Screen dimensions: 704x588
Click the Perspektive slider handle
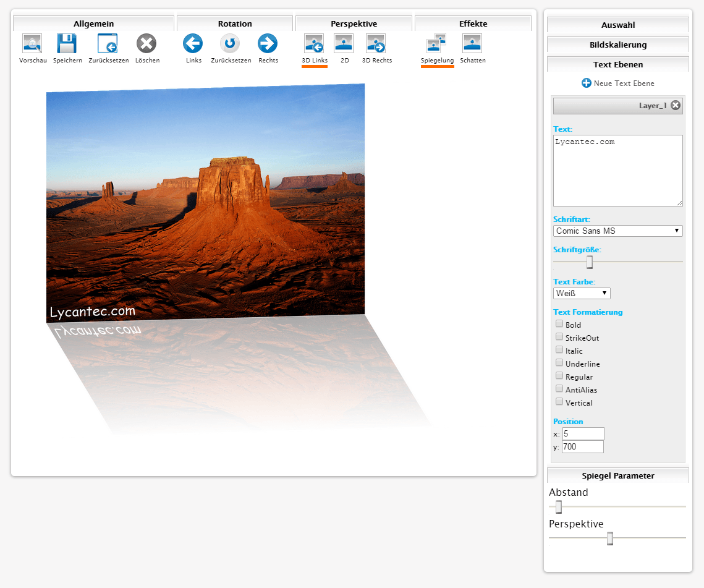point(609,539)
